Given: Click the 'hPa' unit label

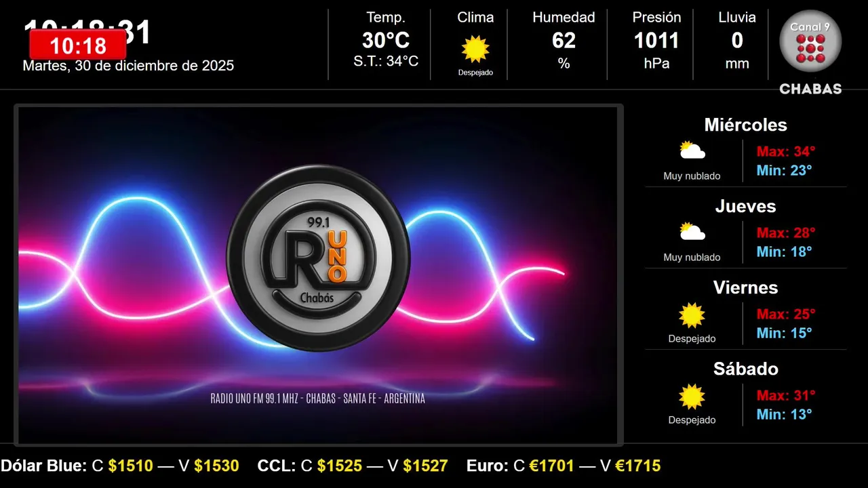Looking at the screenshot, I should [x=656, y=64].
